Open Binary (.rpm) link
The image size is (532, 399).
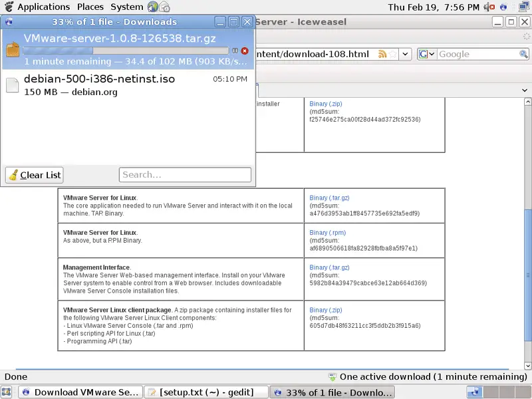pos(328,233)
